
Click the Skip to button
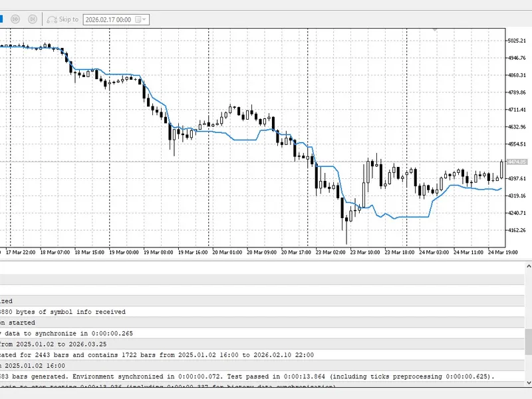(63, 19)
